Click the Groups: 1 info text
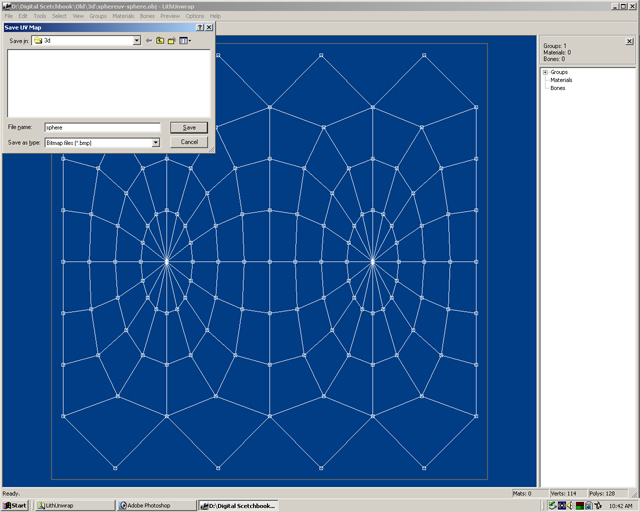This screenshot has height=512, width=640. click(555, 46)
